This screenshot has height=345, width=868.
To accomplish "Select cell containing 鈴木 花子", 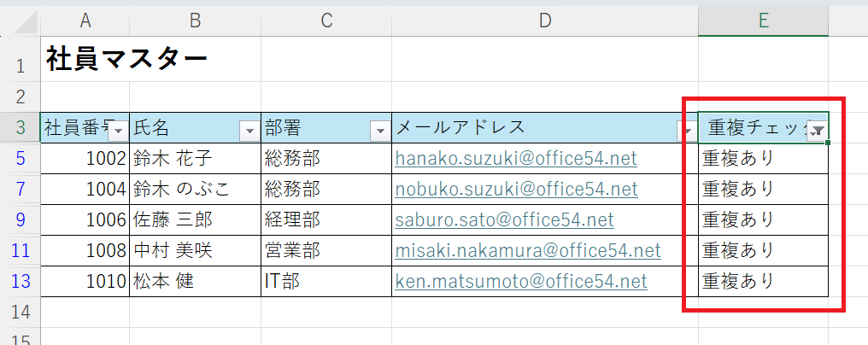I will pyautogui.click(x=196, y=158).
